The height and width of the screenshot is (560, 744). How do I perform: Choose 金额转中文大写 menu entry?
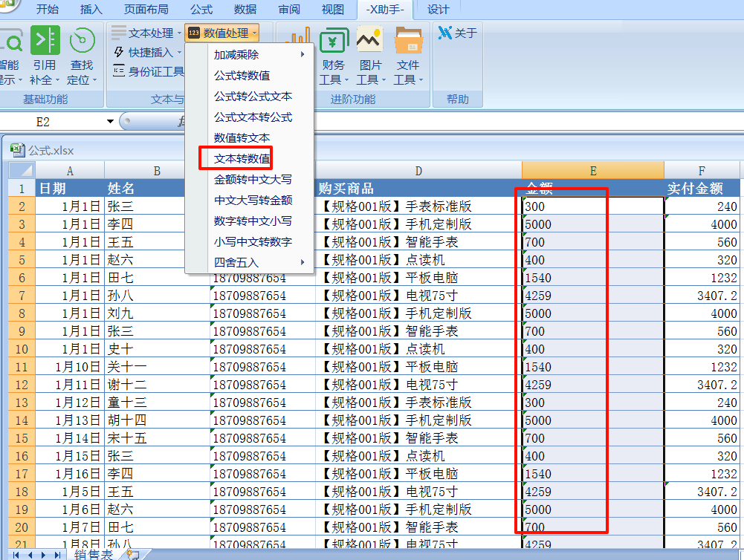pyautogui.click(x=253, y=179)
